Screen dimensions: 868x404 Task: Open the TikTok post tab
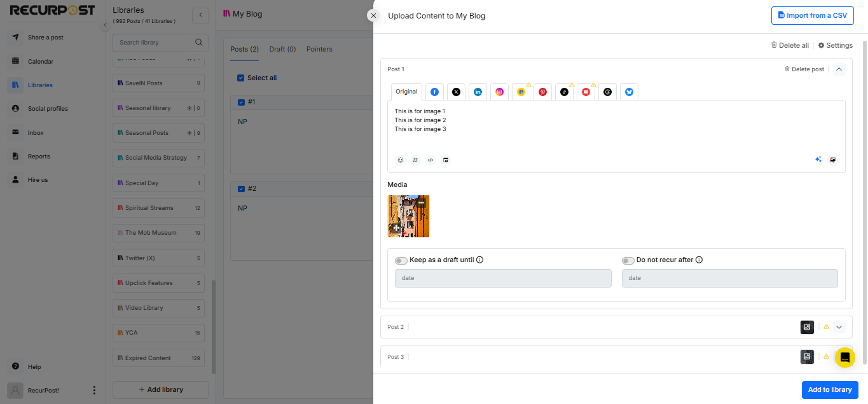click(564, 92)
